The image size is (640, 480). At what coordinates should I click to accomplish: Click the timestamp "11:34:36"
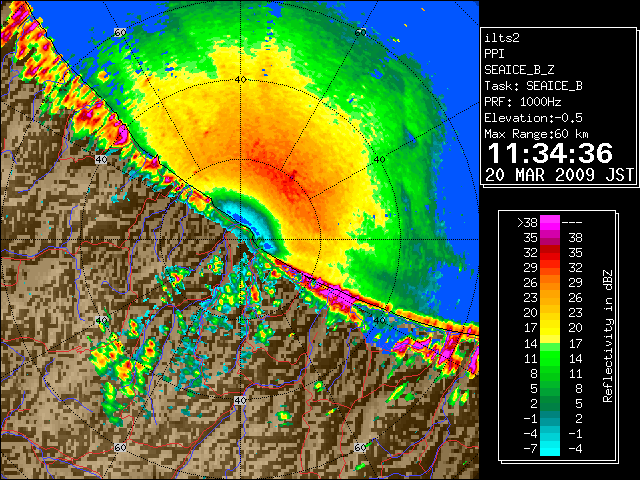coord(550,153)
